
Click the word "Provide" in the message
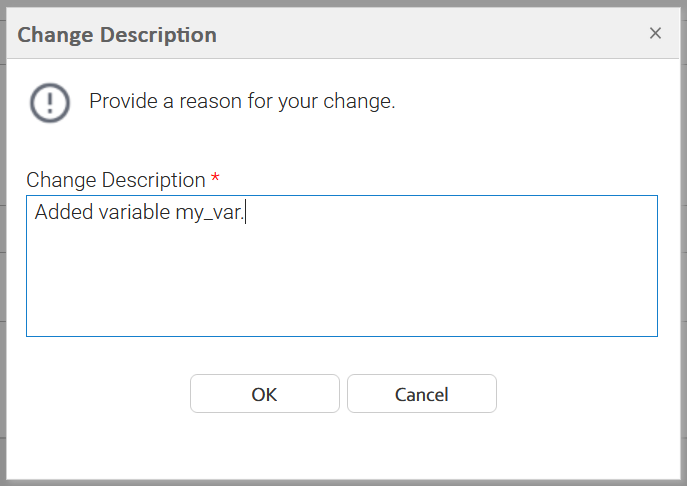tap(121, 102)
